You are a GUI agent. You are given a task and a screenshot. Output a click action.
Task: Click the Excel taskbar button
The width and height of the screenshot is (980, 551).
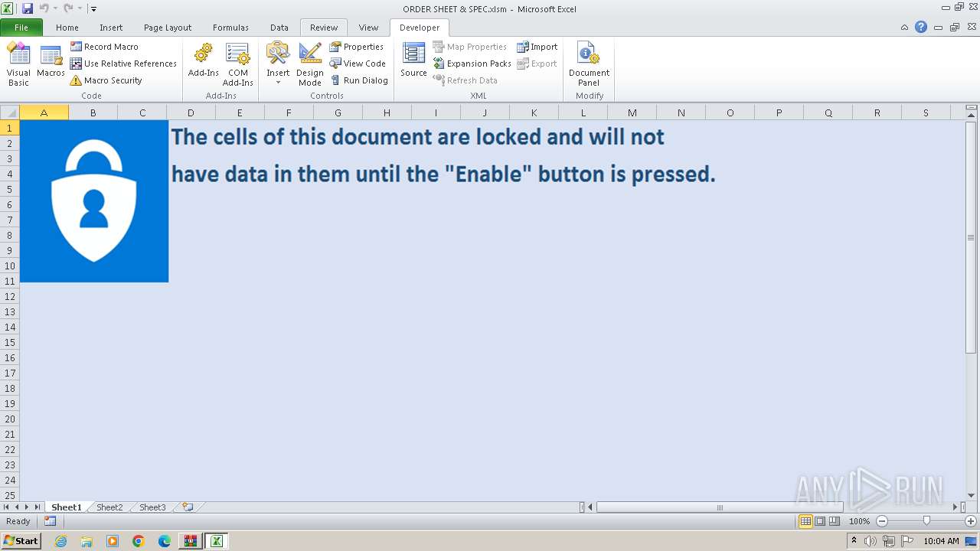coord(216,541)
